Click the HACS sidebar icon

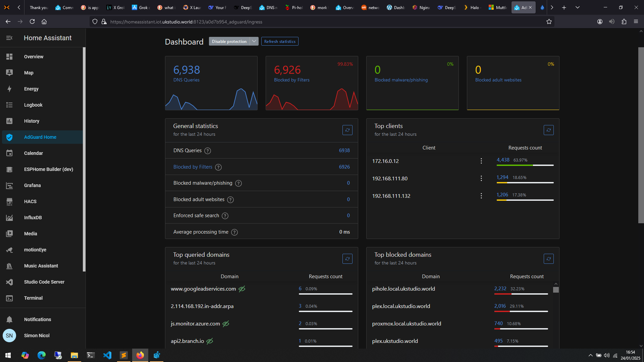coord(9,201)
